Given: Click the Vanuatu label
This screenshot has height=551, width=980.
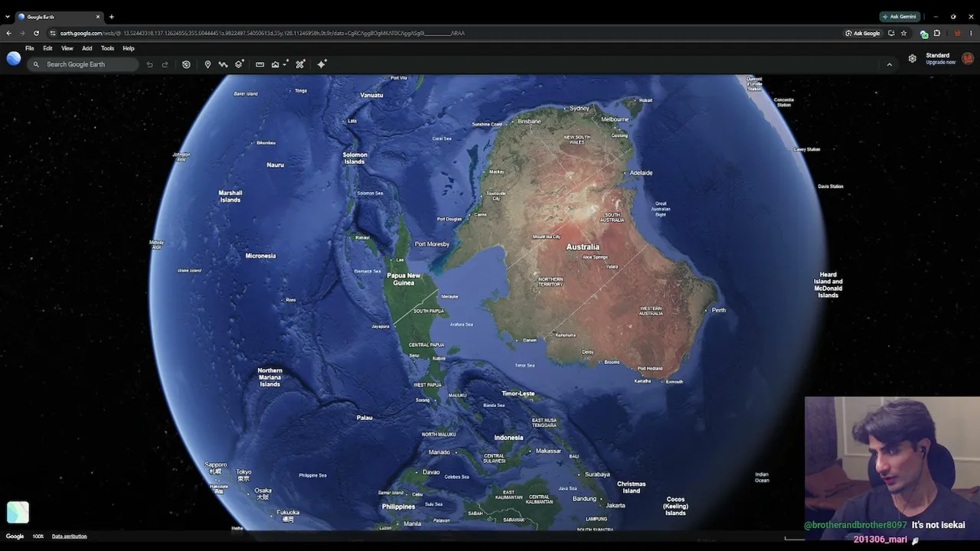Looking at the screenshot, I should coord(371,95).
